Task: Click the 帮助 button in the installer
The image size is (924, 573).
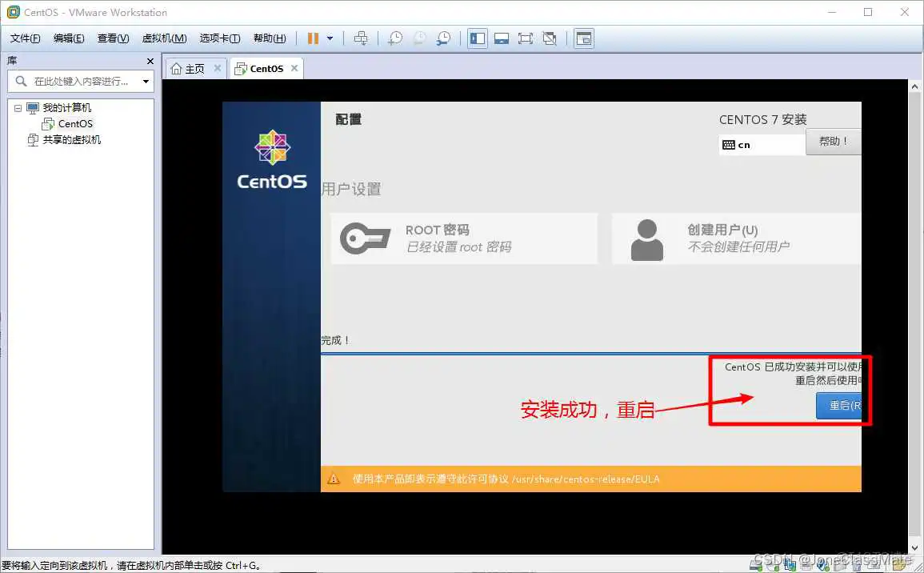Action: click(x=833, y=141)
